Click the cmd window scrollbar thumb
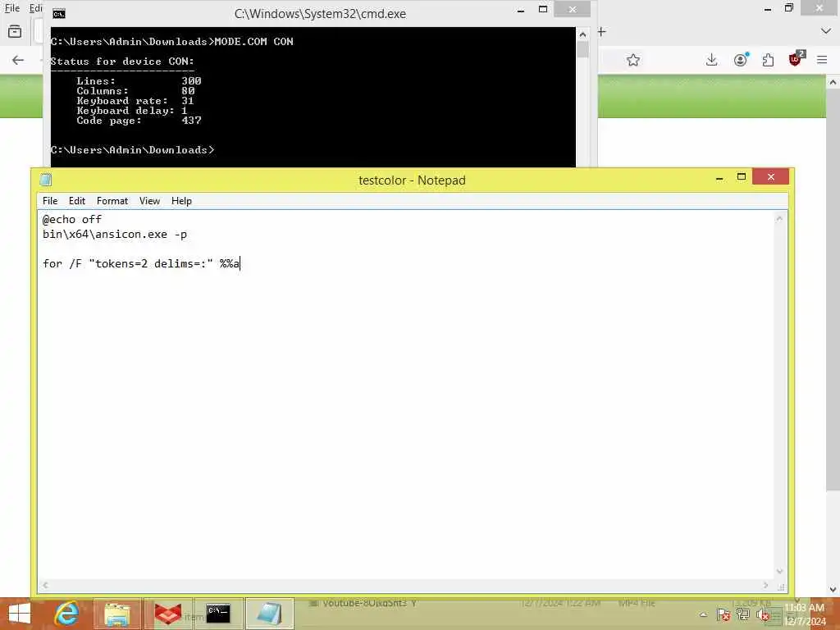The image size is (840, 630). [x=583, y=49]
